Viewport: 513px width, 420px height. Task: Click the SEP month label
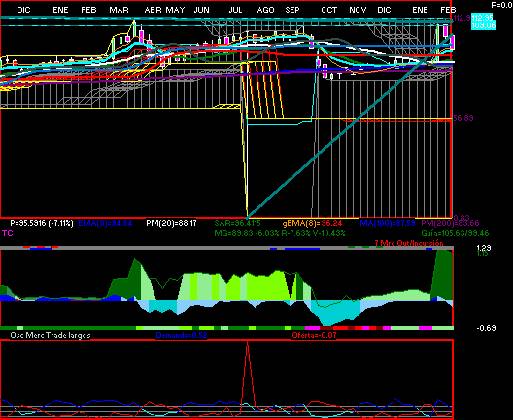292,10
